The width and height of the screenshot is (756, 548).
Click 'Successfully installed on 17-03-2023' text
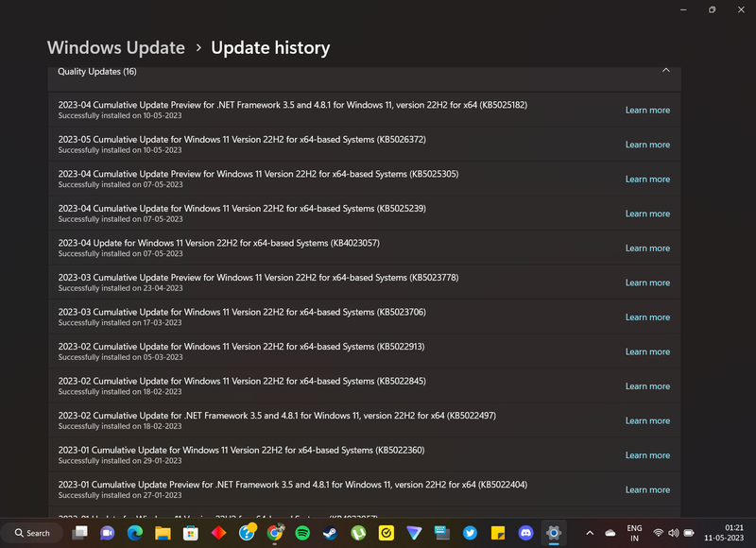[120, 323]
